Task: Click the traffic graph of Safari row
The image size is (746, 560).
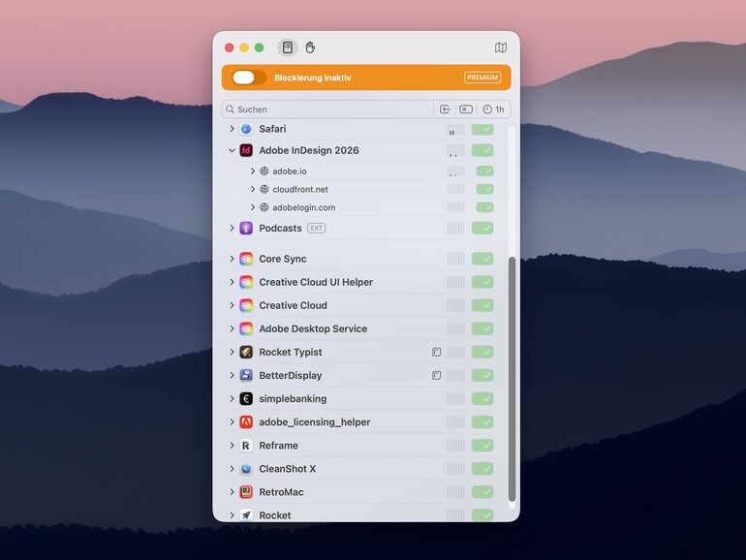Action: (455, 129)
